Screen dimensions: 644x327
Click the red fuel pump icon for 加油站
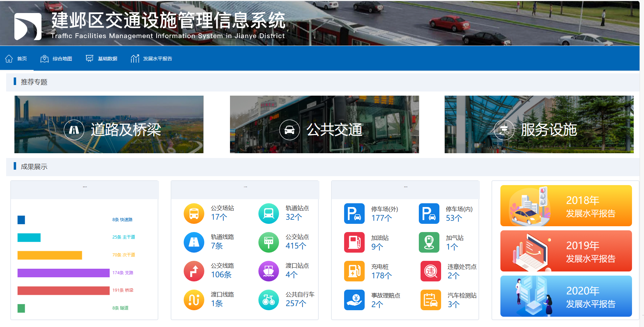point(354,242)
